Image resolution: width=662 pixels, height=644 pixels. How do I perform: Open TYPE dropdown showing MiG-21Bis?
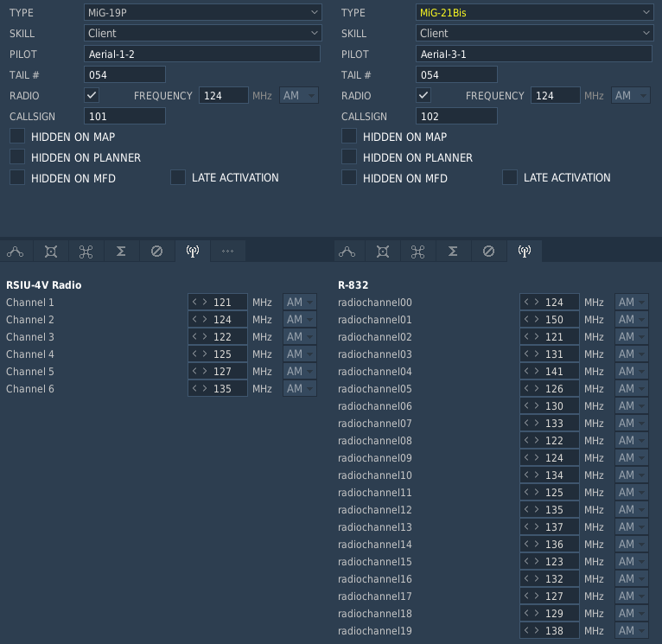click(534, 13)
